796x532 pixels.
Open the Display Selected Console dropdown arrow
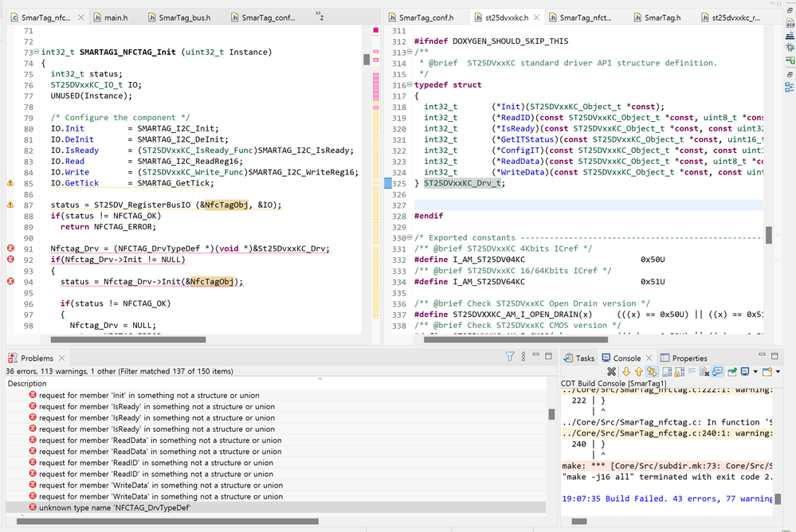[x=755, y=372]
